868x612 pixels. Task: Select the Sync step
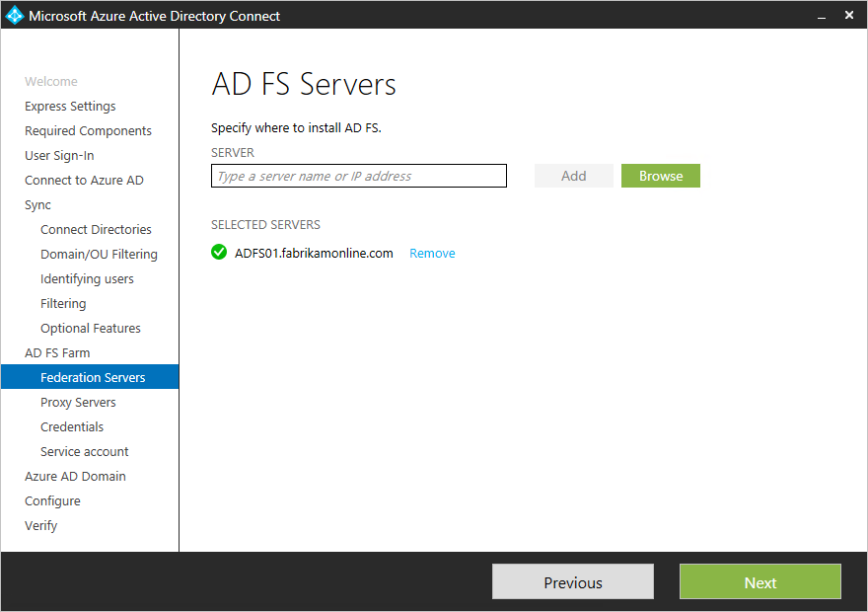tap(37, 205)
